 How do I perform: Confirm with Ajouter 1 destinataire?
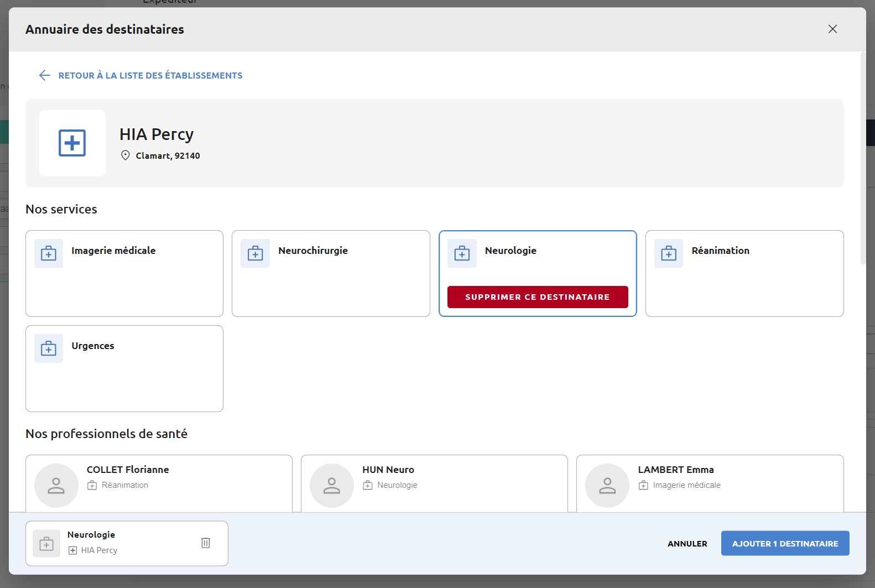coord(785,543)
